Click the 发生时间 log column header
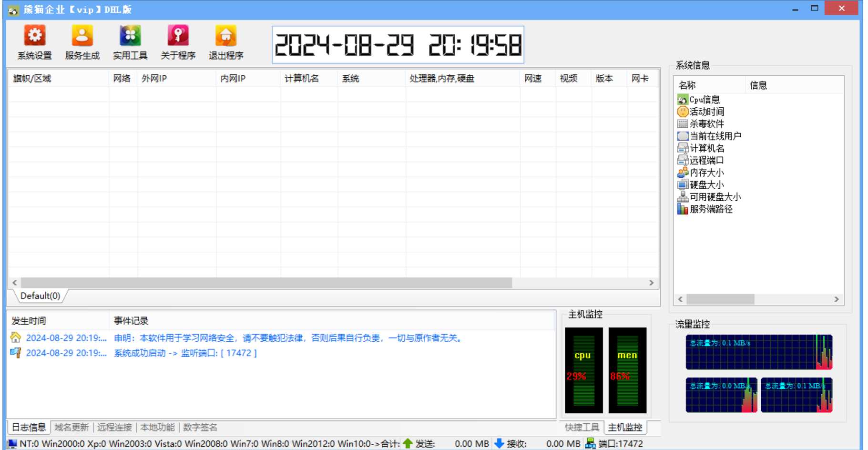Image resolution: width=868 pixels, height=450 pixels. point(58,321)
